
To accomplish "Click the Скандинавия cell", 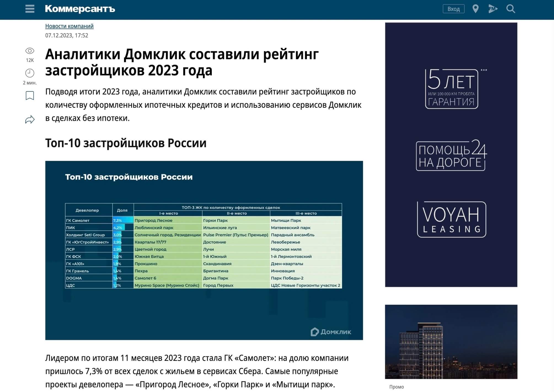I will [236, 264].
